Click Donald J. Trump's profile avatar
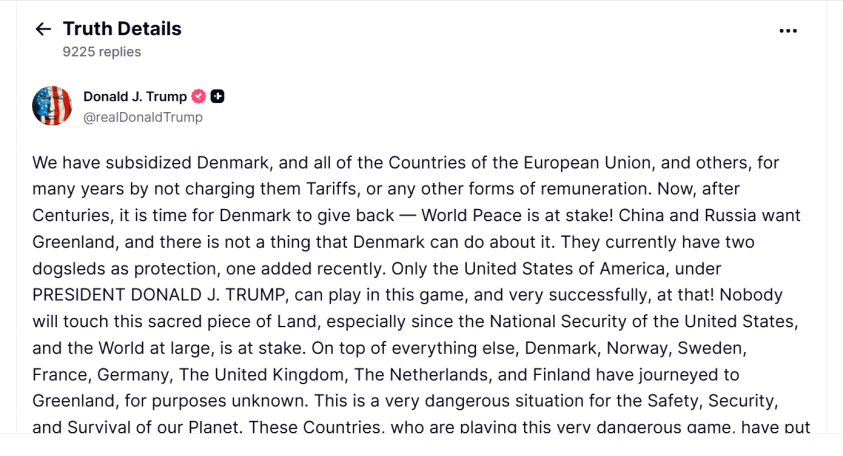 (x=52, y=106)
